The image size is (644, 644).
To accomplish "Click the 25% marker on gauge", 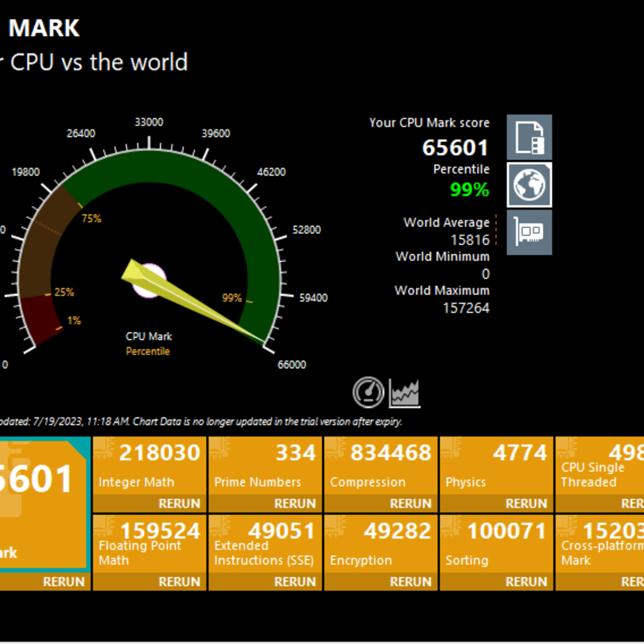I will pos(64,292).
